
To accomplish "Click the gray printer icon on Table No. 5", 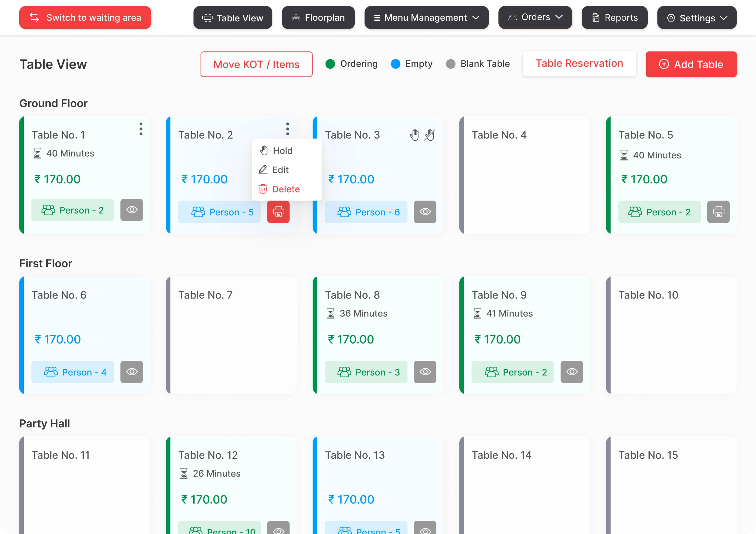I will pyautogui.click(x=718, y=212).
